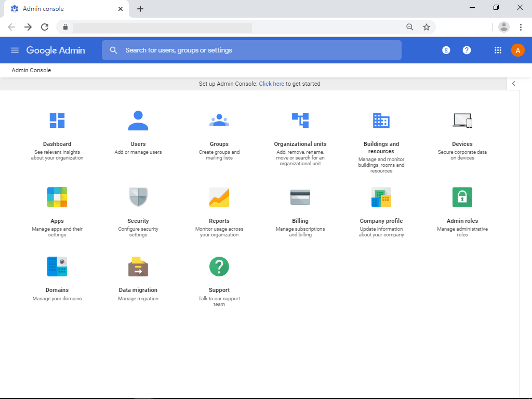532x399 pixels.
Task: Click the Billing card icon
Action: click(x=300, y=197)
